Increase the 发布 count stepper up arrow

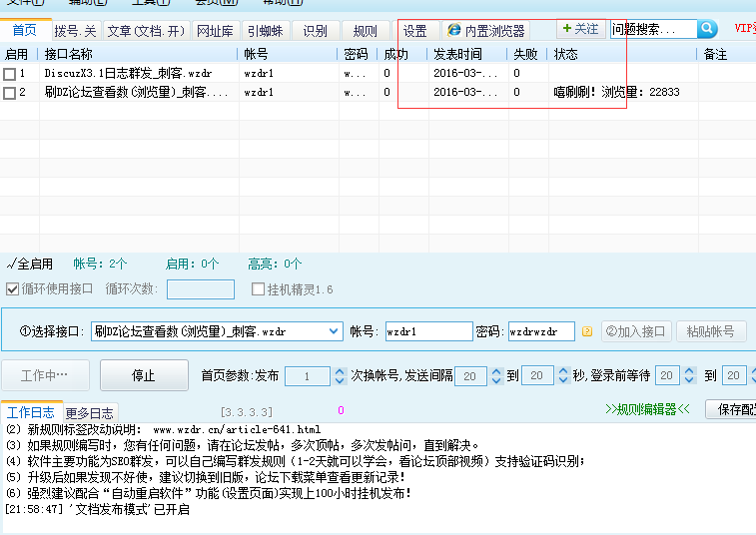pos(340,371)
